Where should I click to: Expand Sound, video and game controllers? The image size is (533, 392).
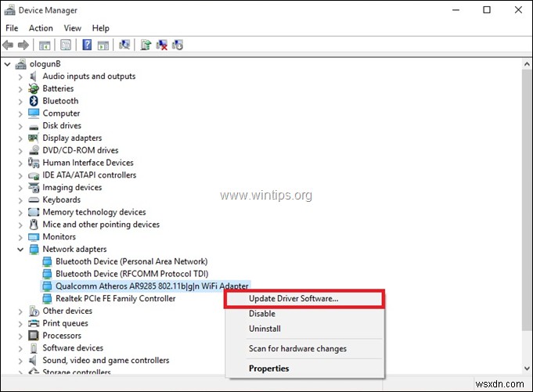coord(20,361)
